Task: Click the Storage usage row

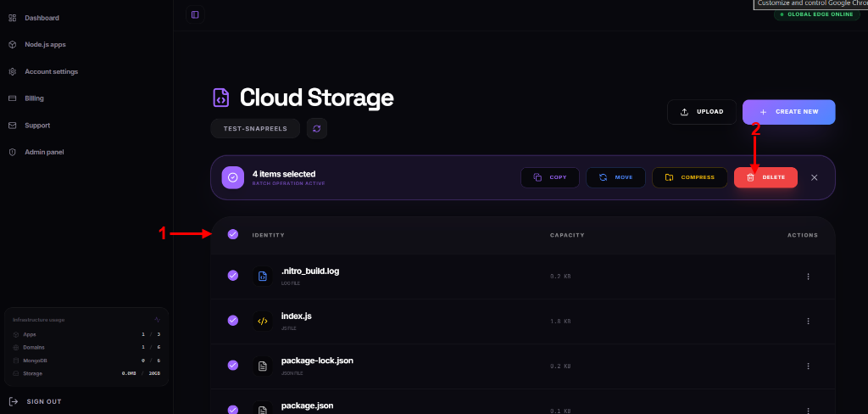Action: (86, 373)
